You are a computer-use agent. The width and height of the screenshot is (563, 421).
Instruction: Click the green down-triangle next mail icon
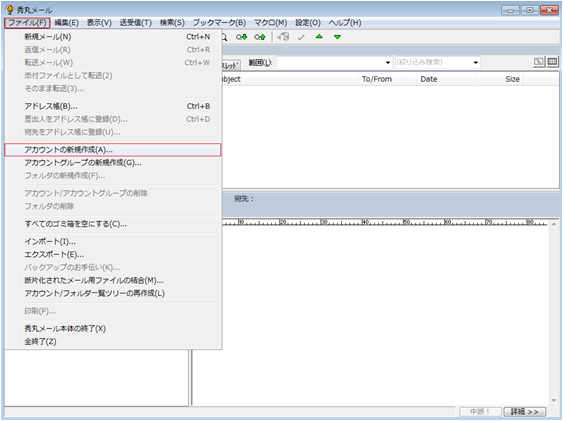(x=337, y=37)
